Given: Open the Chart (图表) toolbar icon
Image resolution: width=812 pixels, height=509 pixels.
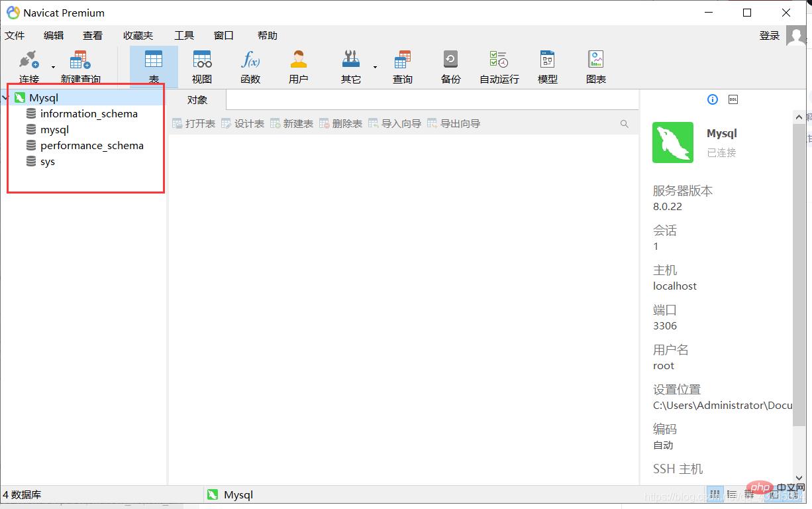Looking at the screenshot, I should click(595, 60).
